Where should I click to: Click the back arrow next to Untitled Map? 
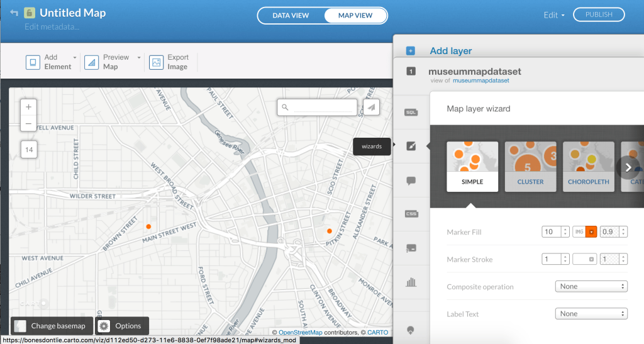click(14, 13)
